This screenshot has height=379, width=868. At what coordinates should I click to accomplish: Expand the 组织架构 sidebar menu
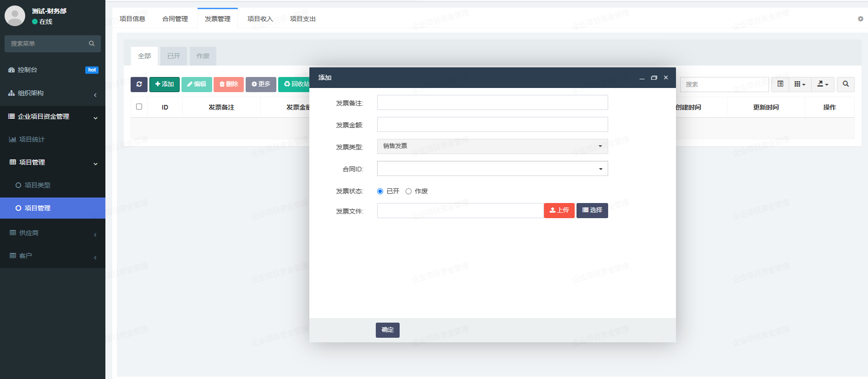[x=52, y=93]
